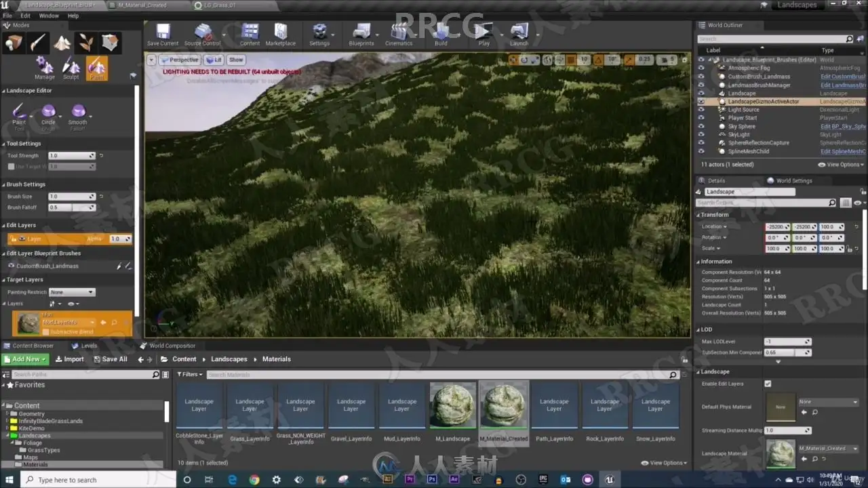This screenshot has height=488, width=868.
Task: Open Source Control from the toolbar
Action: pos(202,33)
